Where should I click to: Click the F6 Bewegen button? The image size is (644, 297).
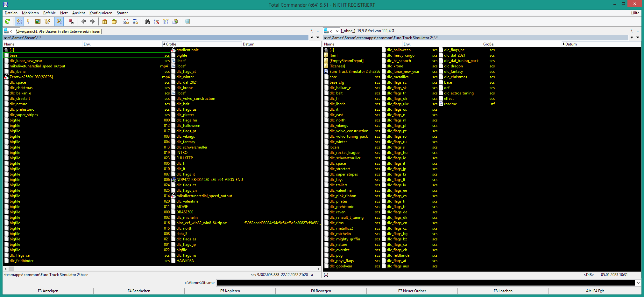coord(321,291)
